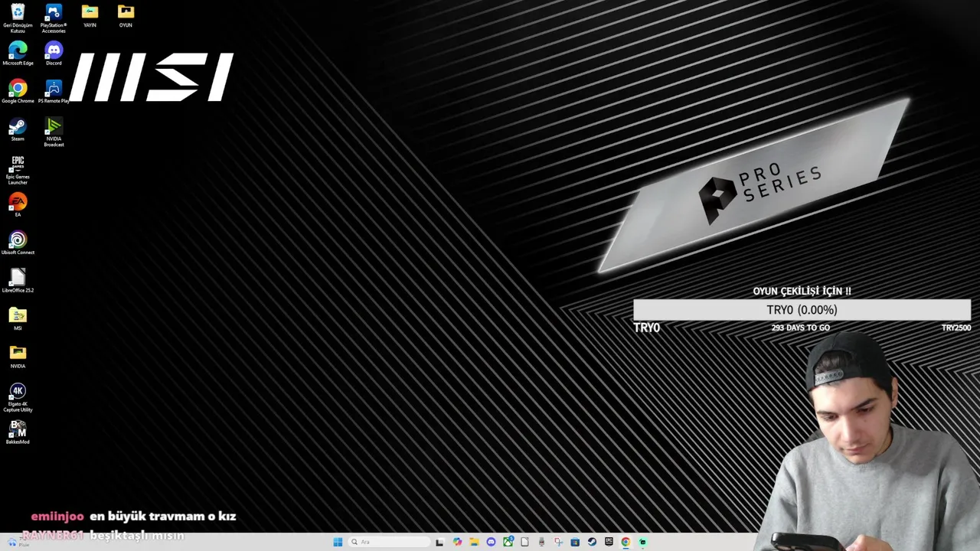This screenshot has height=551, width=980.
Task: Launch Google Chrome from desktop shortcut
Action: [18, 92]
